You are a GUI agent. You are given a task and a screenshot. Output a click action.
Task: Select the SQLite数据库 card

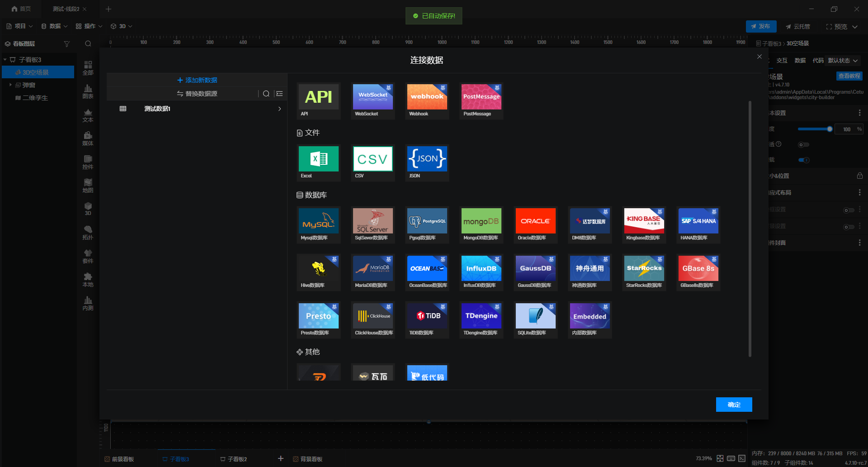point(536,320)
